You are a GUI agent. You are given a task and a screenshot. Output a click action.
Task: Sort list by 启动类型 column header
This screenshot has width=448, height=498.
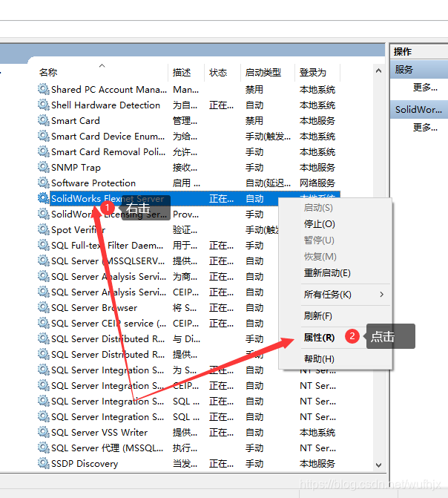[263, 73]
